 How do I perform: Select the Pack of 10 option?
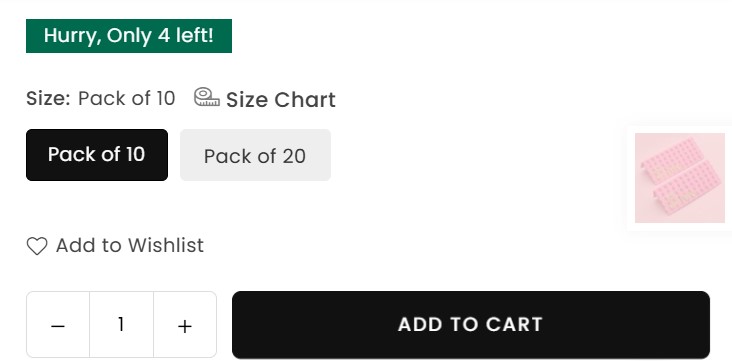tap(97, 155)
